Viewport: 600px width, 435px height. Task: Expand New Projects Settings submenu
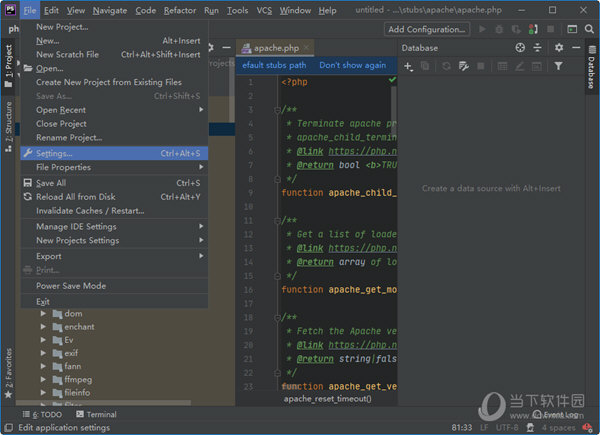(x=114, y=240)
